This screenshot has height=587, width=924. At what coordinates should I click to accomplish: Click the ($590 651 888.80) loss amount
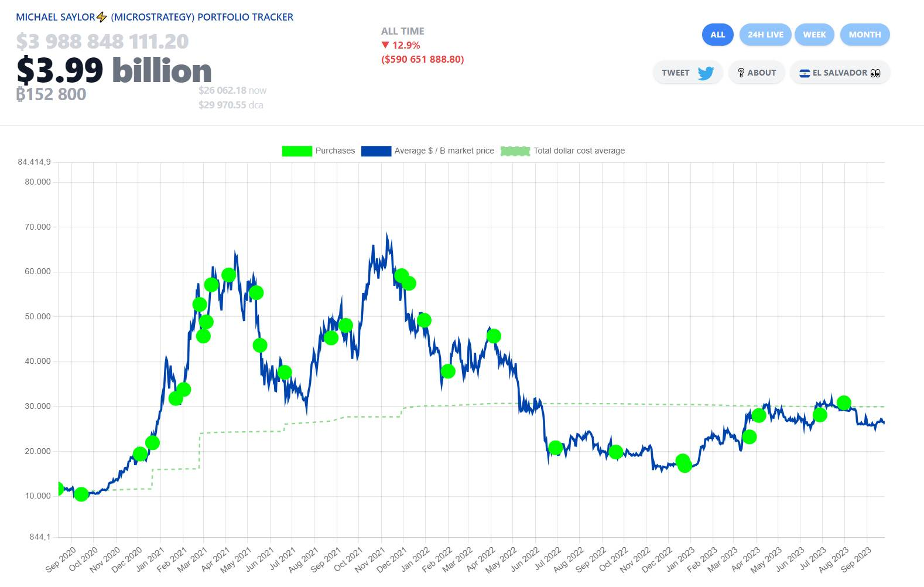pos(423,59)
